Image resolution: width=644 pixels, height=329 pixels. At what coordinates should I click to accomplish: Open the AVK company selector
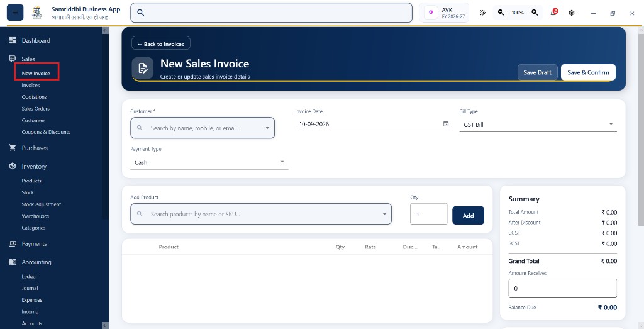(x=444, y=13)
